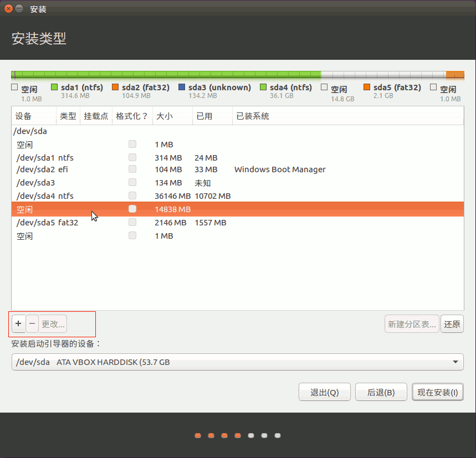This screenshot has height=458, width=476.
Task: Click the 现在安装(I) button to install now
Action: (437, 392)
